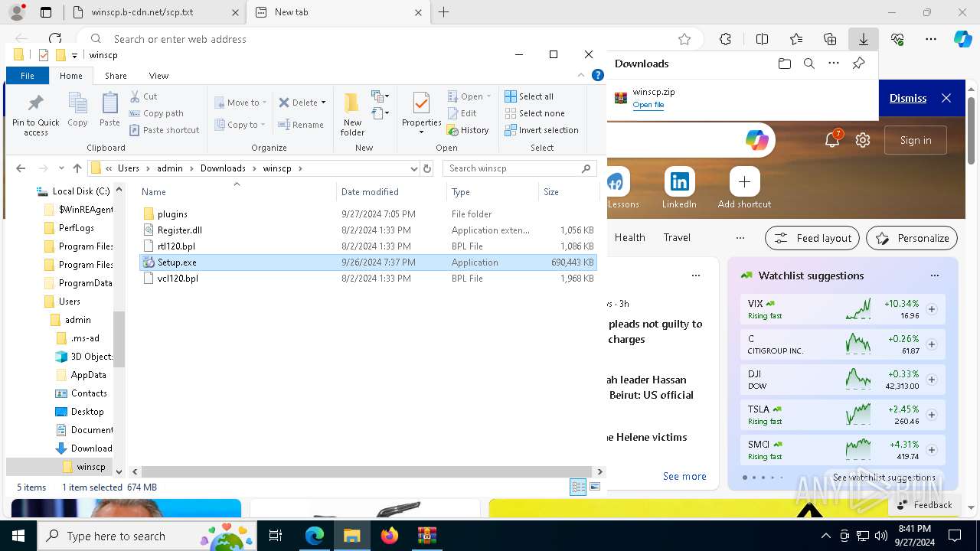Click the Rename ribbon button
980x551 pixels.
pyautogui.click(x=301, y=125)
